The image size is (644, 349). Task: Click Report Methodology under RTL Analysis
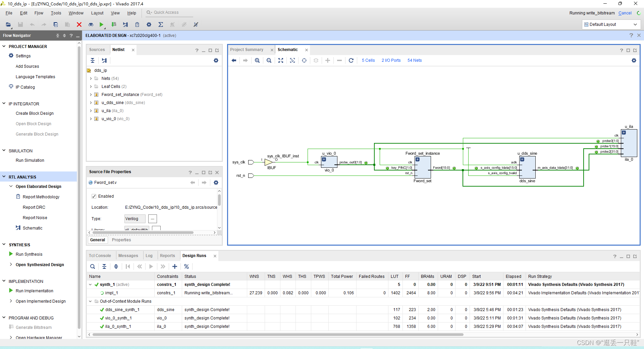click(41, 197)
